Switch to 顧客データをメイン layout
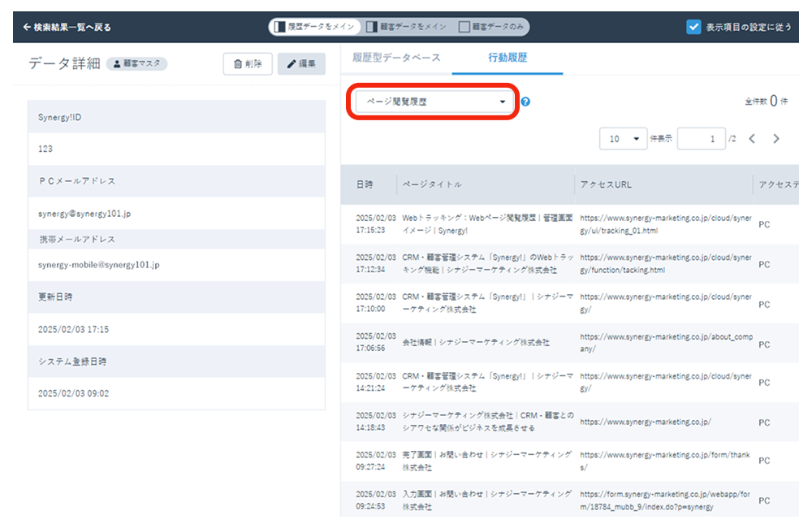 click(x=407, y=27)
